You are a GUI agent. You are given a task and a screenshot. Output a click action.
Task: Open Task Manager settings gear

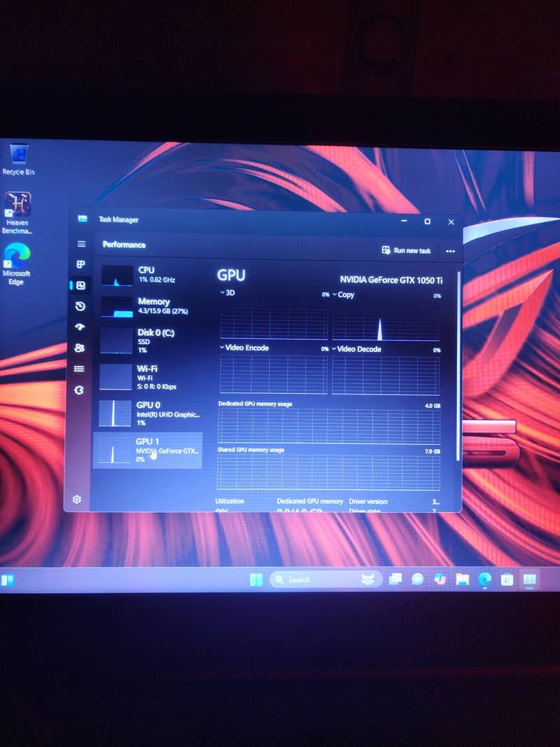[x=78, y=499]
